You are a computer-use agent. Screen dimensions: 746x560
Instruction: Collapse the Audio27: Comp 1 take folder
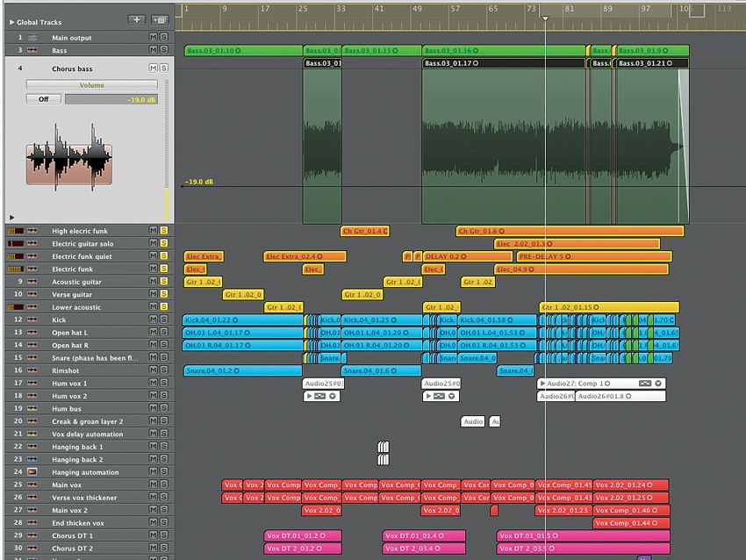542,384
